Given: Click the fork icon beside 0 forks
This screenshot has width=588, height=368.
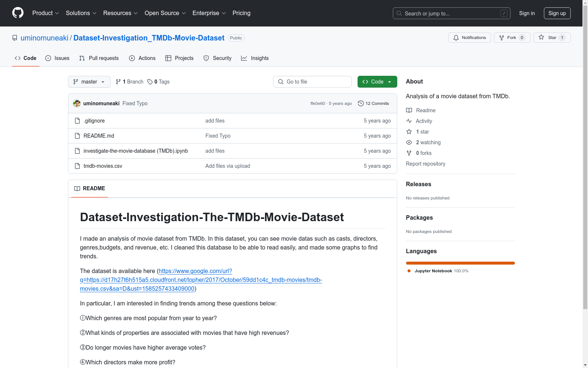Looking at the screenshot, I should click(409, 153).
